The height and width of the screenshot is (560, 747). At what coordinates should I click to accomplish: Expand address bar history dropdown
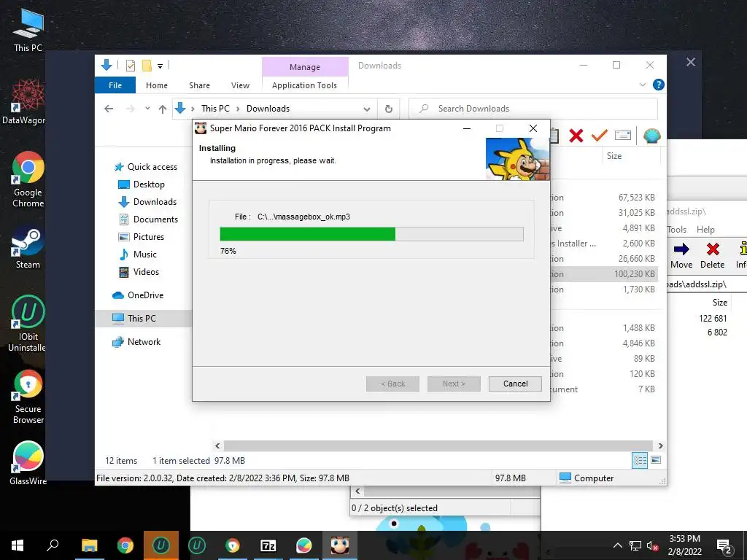367,109
